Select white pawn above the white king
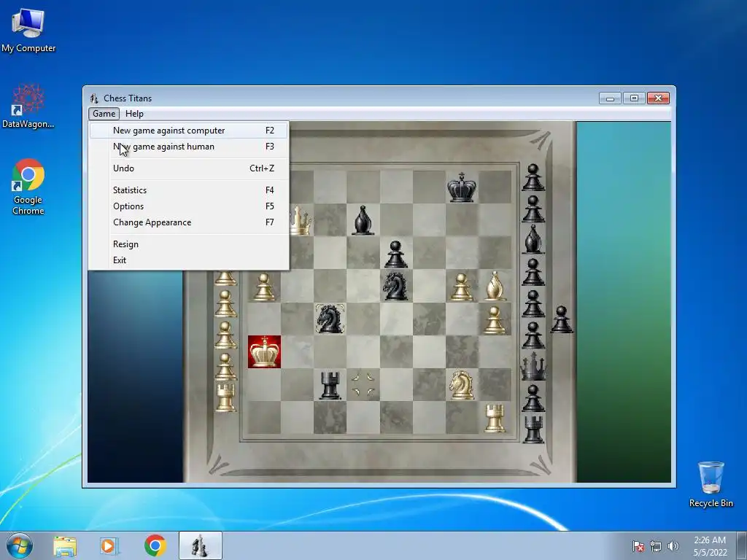Image resolution: width=747 pixels, height=560 pixels. point(264,287)
